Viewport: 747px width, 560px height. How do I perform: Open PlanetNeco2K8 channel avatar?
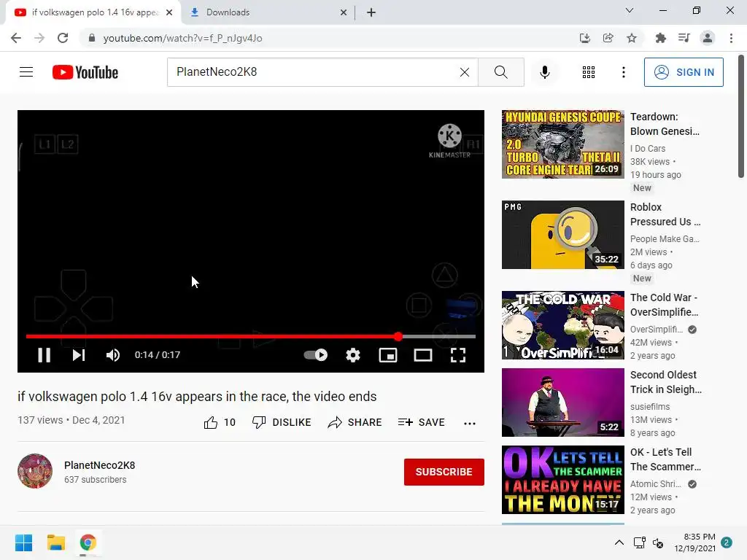[x=35, y=472]
